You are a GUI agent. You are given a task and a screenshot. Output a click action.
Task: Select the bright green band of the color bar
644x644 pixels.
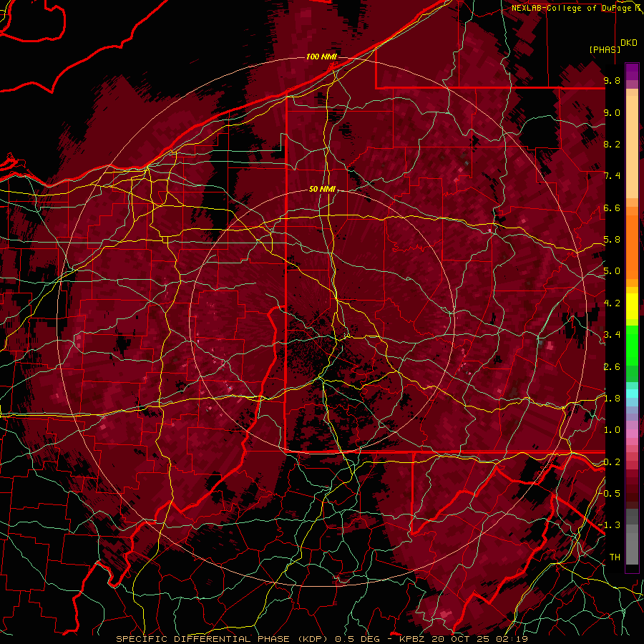632,346
